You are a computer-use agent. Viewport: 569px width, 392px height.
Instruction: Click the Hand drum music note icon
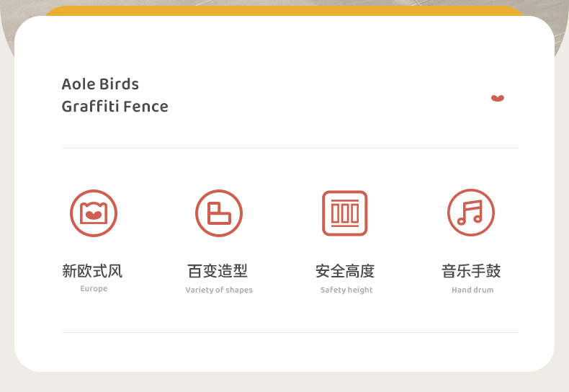point(470,213)
